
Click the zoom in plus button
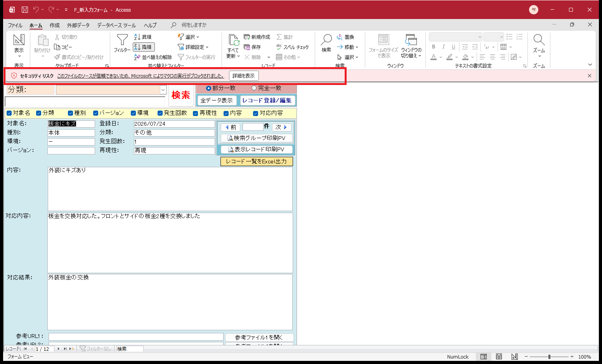tap(572, 357)
